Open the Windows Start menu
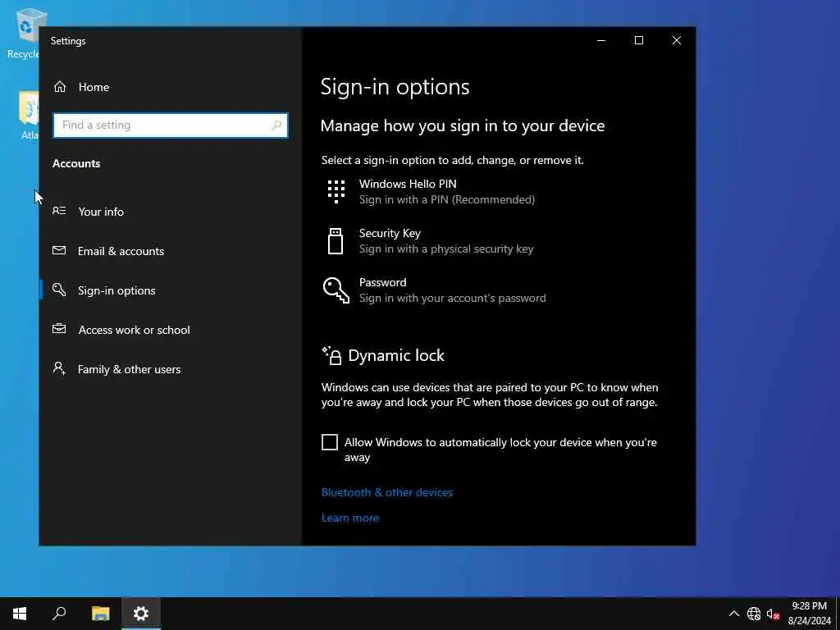Screen dimensions: 840x630 click(x=20, y=614)
